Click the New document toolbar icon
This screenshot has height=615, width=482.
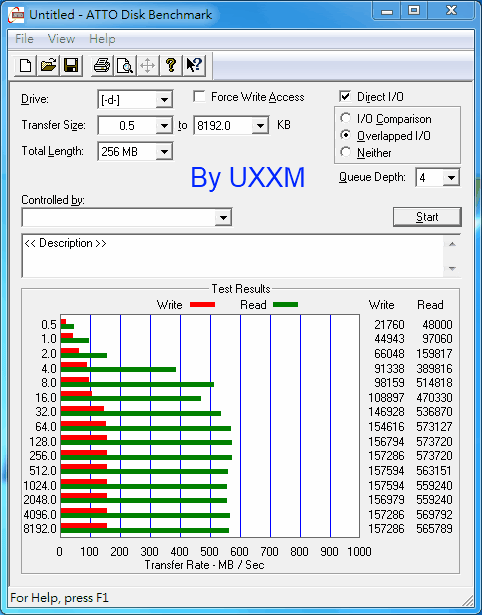point(25,65)
